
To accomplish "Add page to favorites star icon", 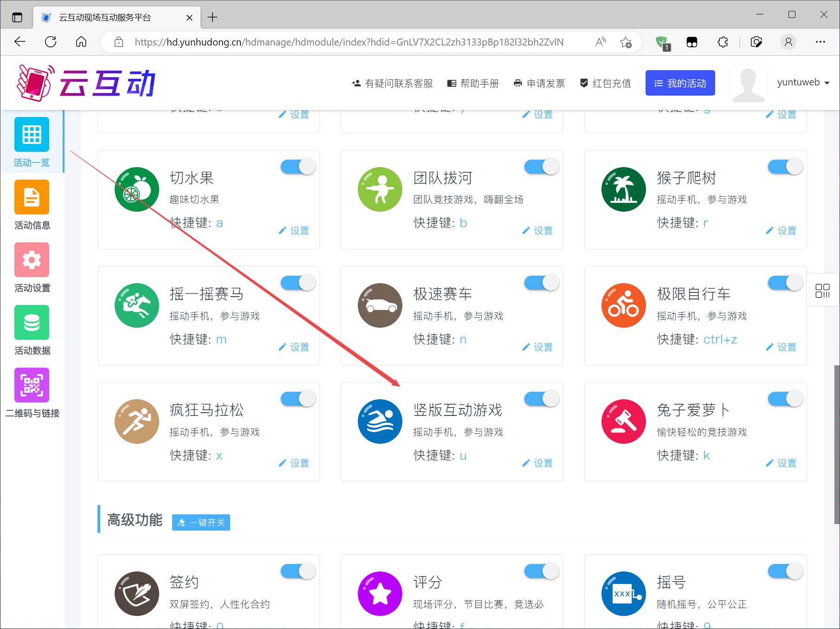I will (x=626, y=42).
